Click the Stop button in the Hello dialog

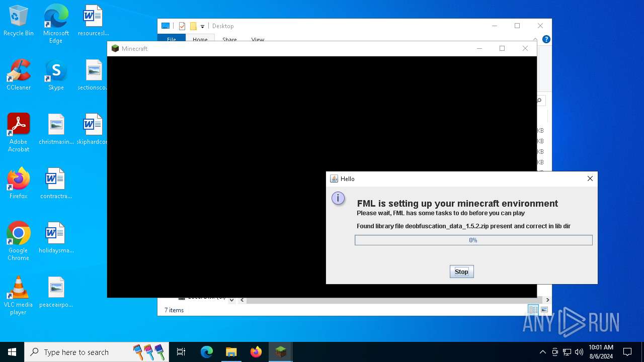pos(461,271)
